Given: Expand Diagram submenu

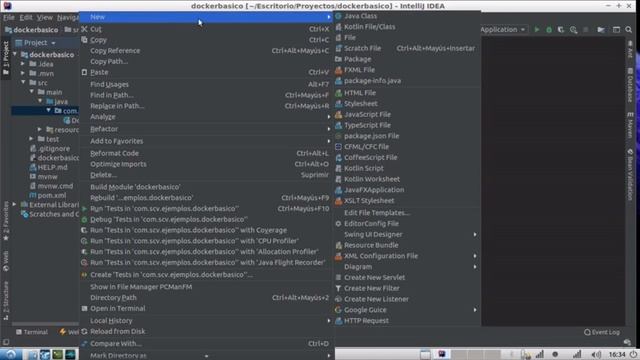Looking at the screenshot, I should 407,267.
